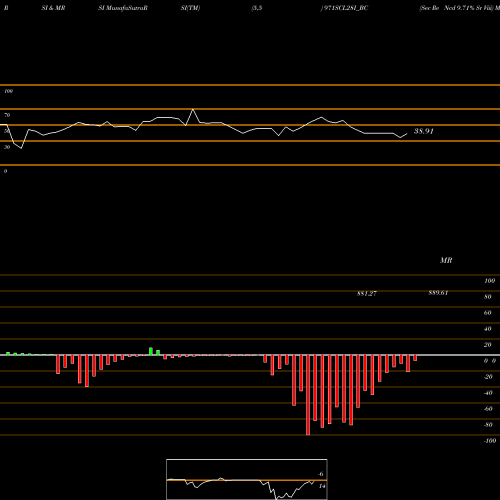This screenshot has height=500, width=500.
Task: Click the 'Ncd 9.71% Sr Viii' description text
Action: (469, 8)
